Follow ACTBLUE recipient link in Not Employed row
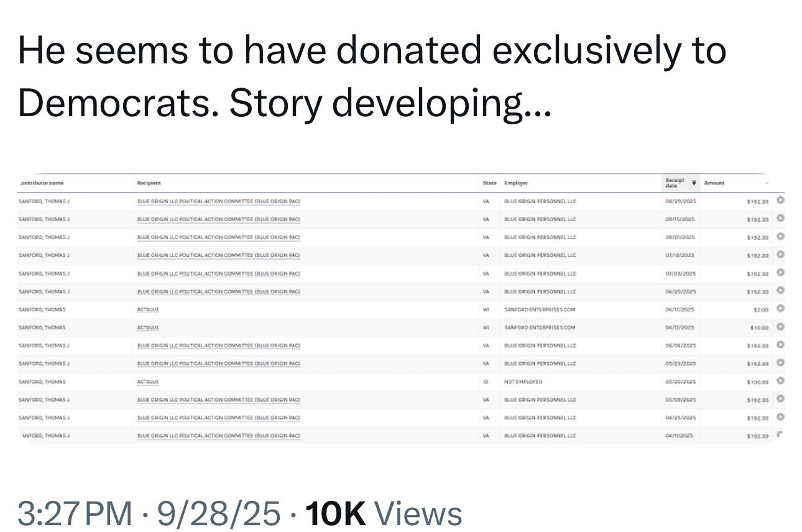This screenshot has height=532, width=802. coord(148,382)
